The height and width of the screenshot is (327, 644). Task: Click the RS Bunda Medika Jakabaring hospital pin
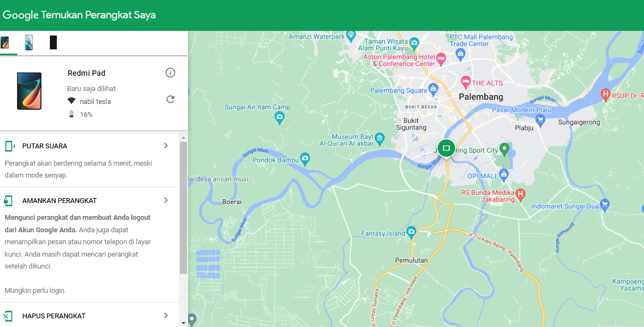click(x=520, y=194)
